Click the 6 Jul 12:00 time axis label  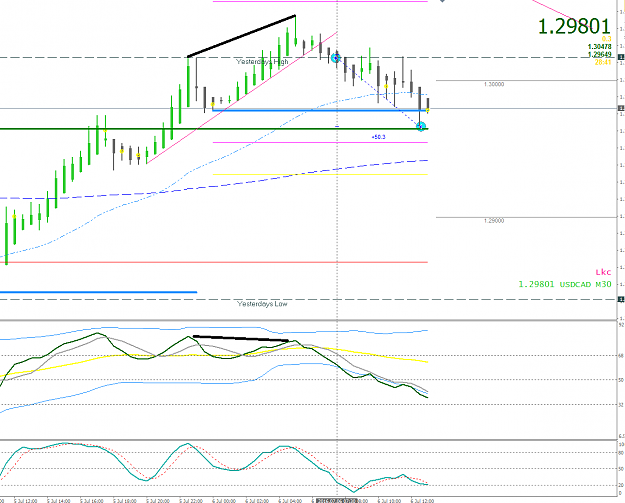coord(423,501)
